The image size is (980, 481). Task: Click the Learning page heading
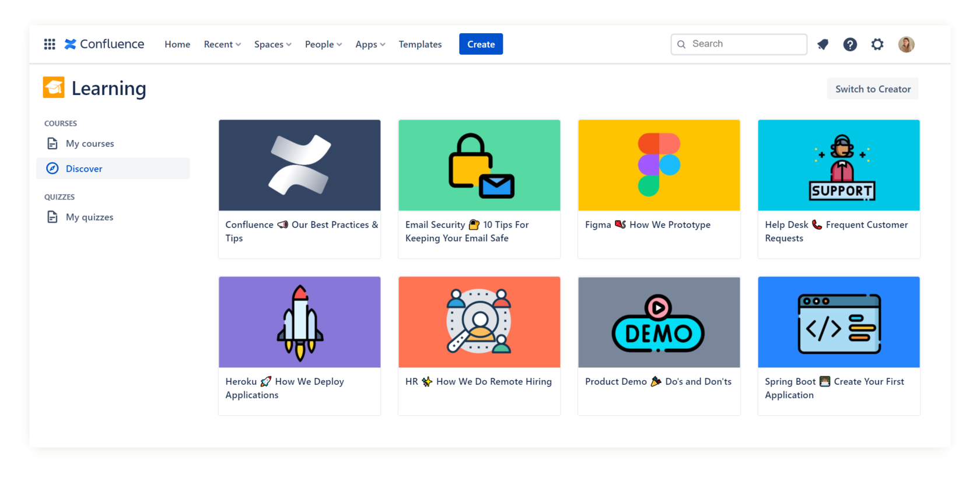point(109,88)
